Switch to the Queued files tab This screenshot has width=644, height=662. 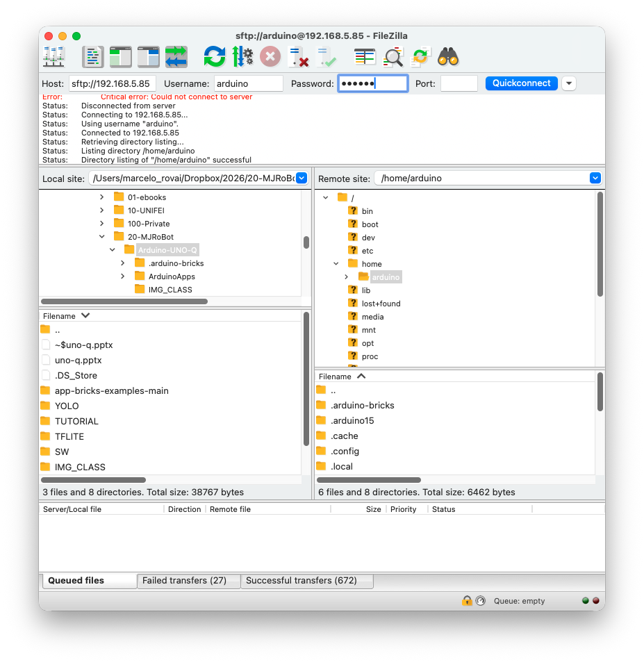pos(89,581)
